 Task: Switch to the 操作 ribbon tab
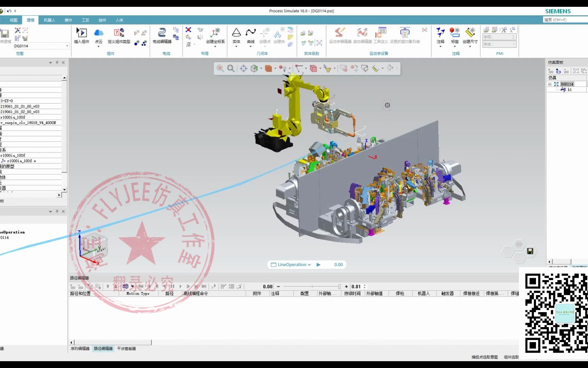(68, 20)
